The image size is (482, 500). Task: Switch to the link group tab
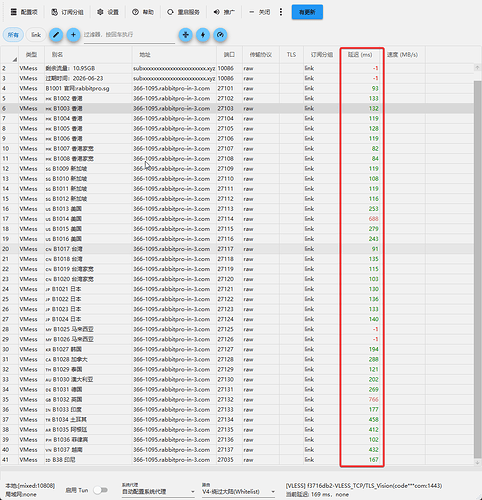pos(36,35)
